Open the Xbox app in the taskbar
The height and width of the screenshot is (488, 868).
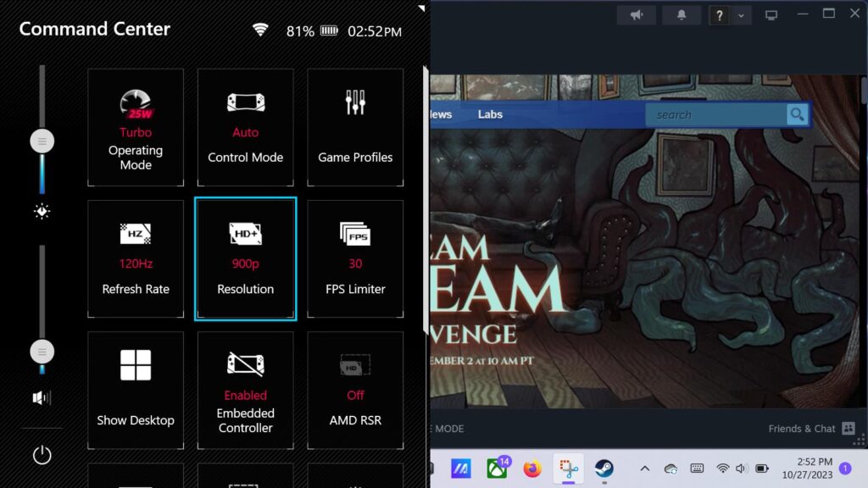(x=497, y=469)
